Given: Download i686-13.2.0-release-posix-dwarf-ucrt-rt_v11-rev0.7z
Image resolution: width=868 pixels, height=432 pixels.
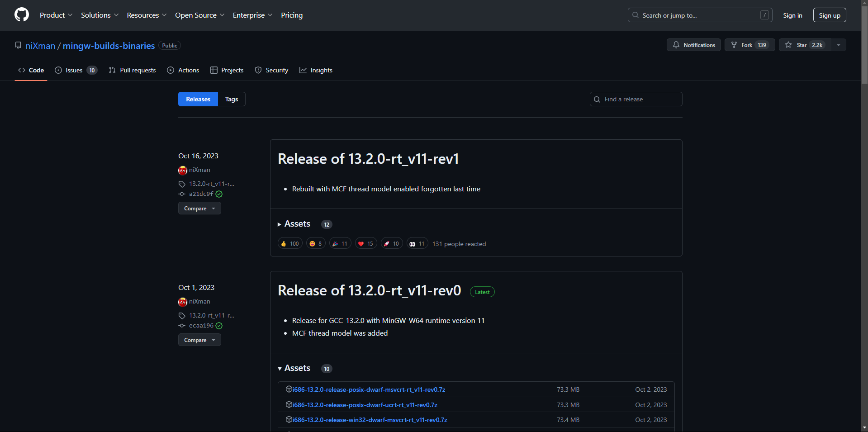Looking at the screenshot, I should point(365,405).
